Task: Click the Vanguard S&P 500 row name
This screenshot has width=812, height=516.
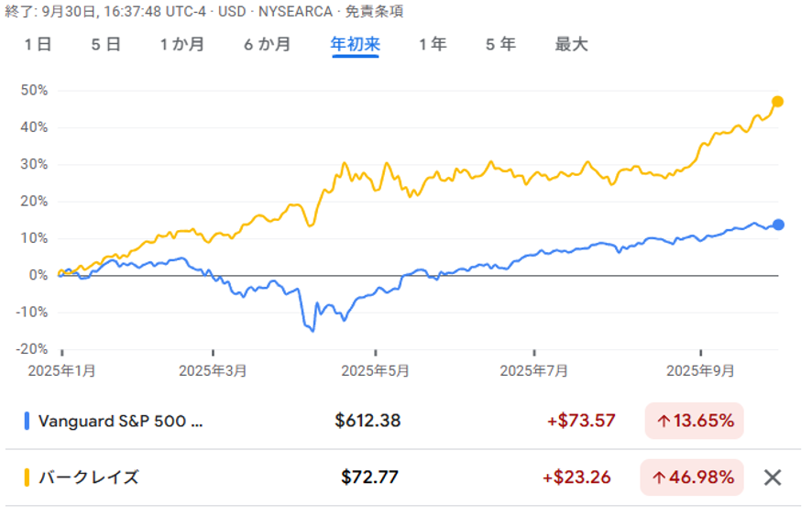Action: 121,421
